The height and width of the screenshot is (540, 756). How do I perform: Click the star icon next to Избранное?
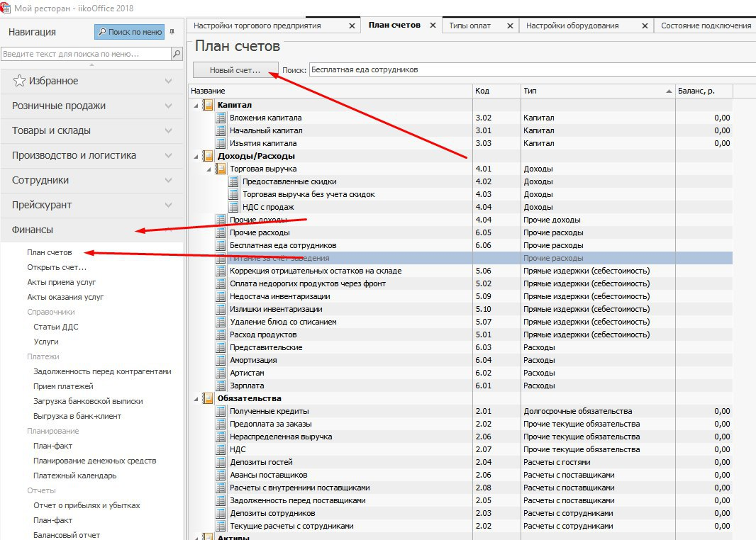pyautogui.click(x=20, y=81)
